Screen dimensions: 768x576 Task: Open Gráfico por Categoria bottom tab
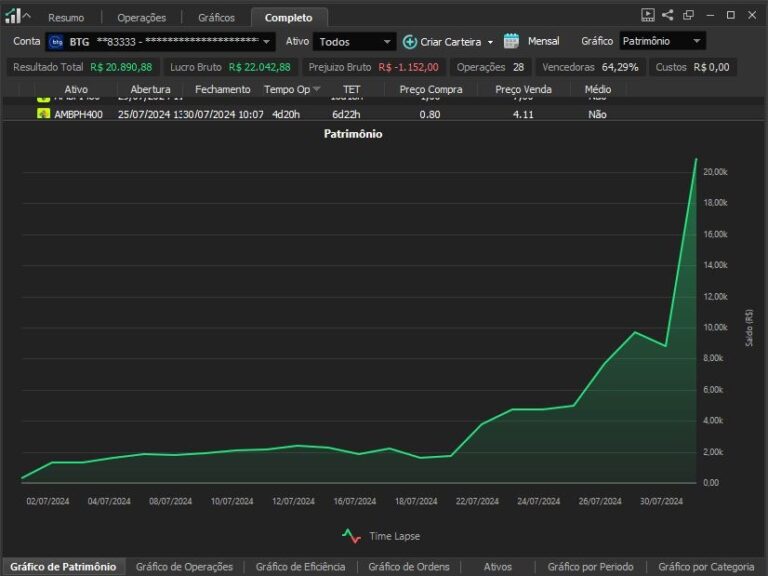pyautogui.click(x=706, y=567)
